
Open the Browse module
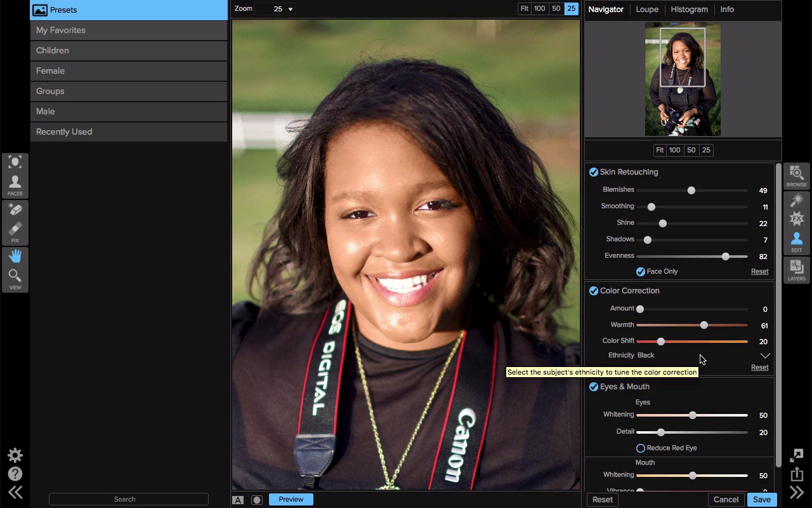[x=797, y=176]
